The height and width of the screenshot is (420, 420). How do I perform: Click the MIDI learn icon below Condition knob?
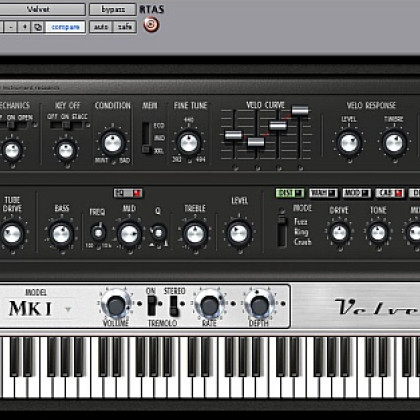pyautogui.click(x=114, y=162)
